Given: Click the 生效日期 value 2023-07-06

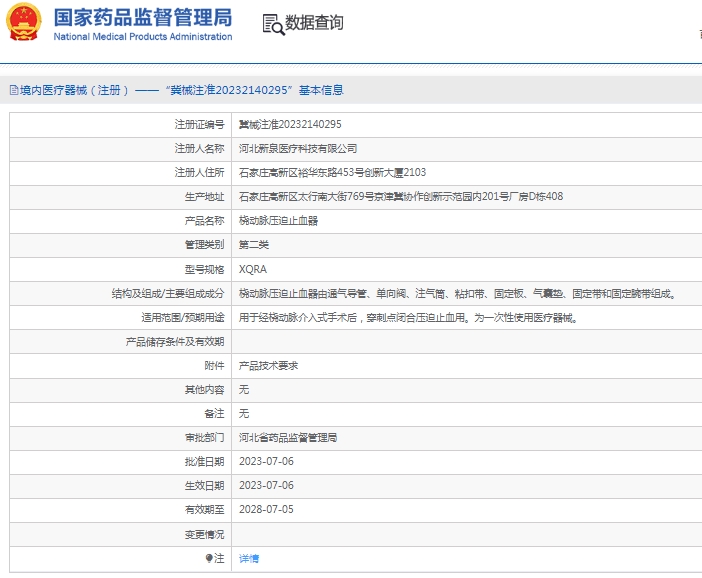Looking at the screenshot, I should [x=266, y=485].
